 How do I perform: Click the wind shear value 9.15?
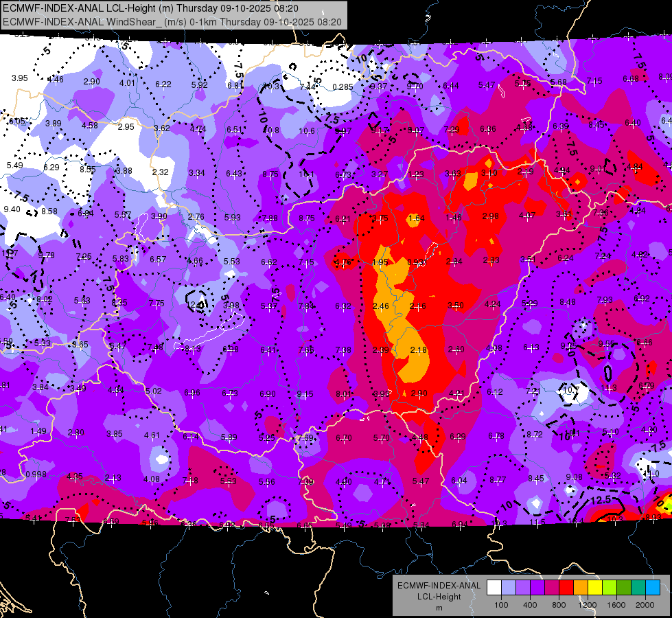pos(305,393)
